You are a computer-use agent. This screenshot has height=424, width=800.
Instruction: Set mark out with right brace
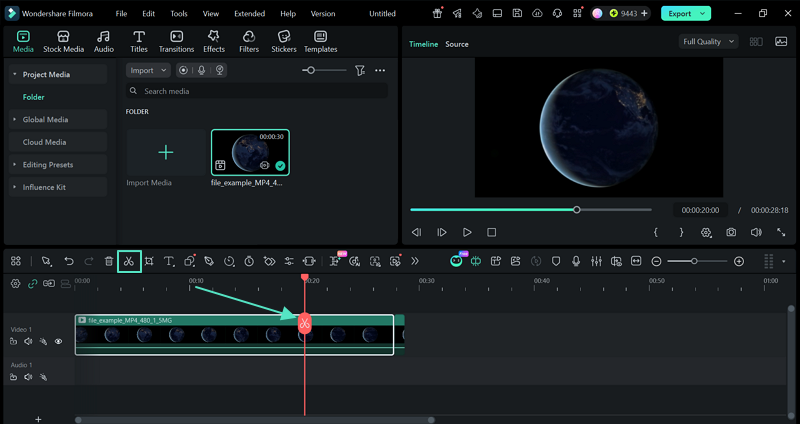(681, 232)
